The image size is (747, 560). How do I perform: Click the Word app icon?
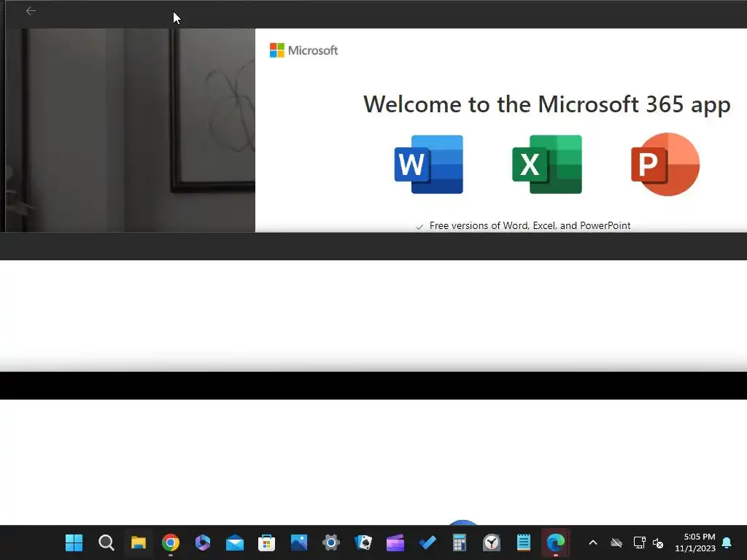(x=429, y=164)
